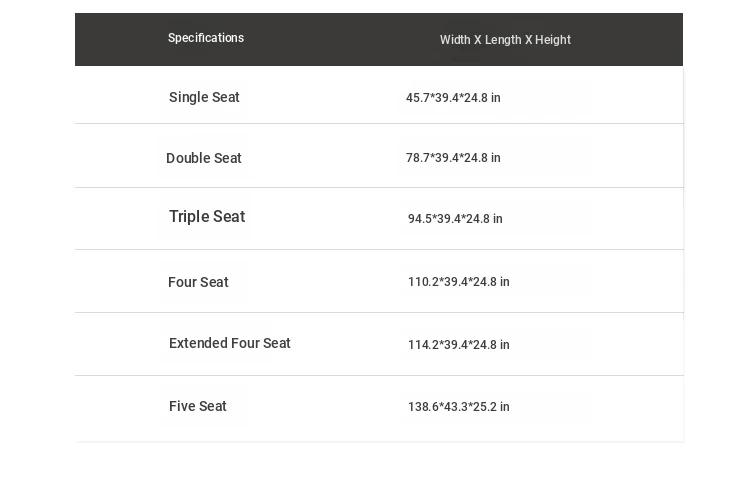Select the Single Seat row label
Screen dimensions: 750x496
coord(204,97)
